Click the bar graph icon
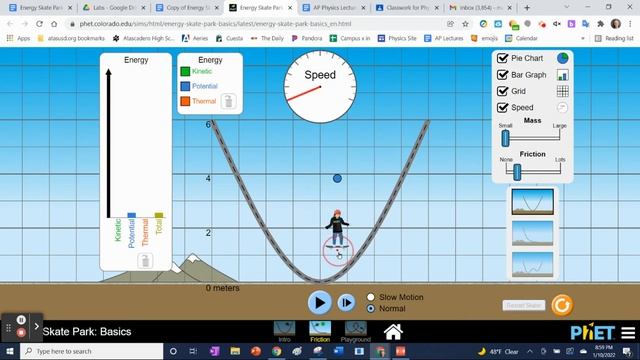 (x=562, y=75)
